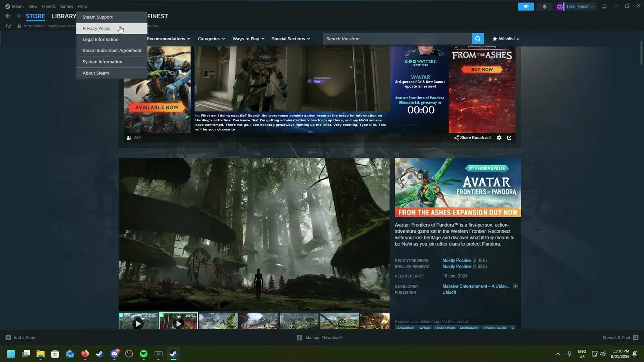Select Steam Support in the Help menu

[x=112, y=17]
